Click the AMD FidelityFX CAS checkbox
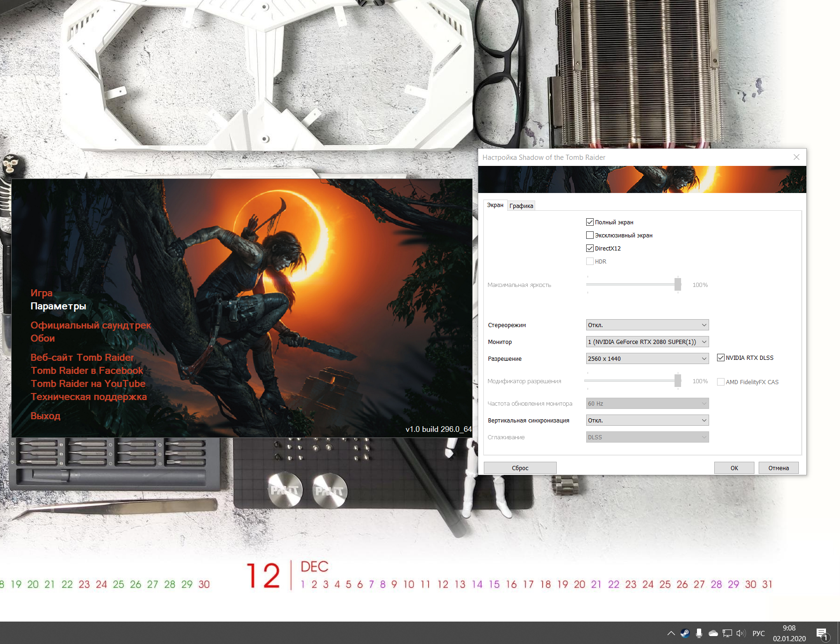The width and height of the screenshot is (840, 644). [721, 382]
